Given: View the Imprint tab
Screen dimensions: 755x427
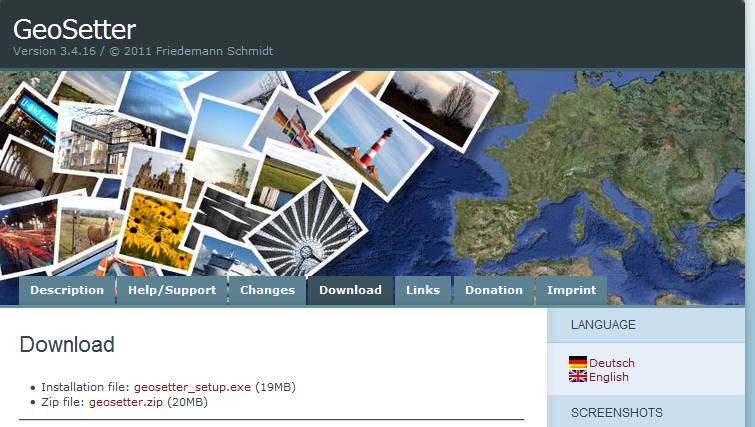Looking at the screenshot, I should 571,290.
